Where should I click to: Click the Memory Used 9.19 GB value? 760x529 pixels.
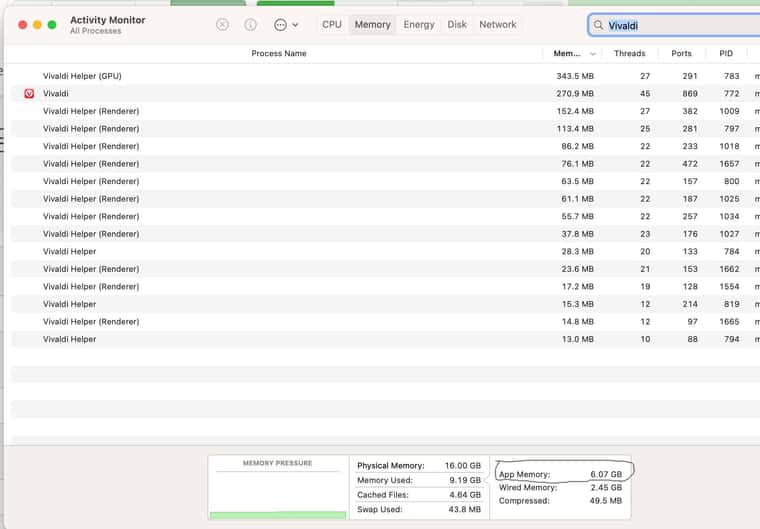tap(465, 480)
